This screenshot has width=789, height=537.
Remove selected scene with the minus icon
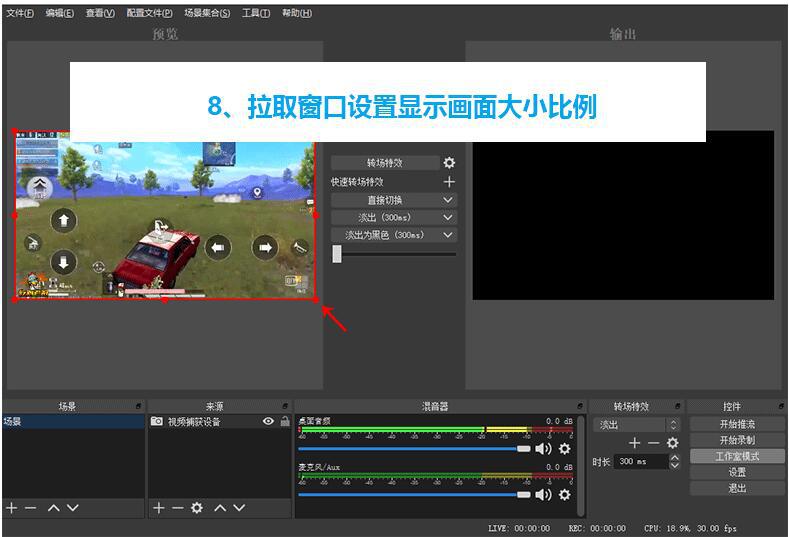click(31, 508)
